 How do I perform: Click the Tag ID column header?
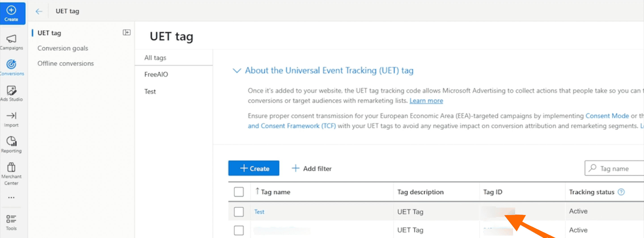[x=492, y=192]
